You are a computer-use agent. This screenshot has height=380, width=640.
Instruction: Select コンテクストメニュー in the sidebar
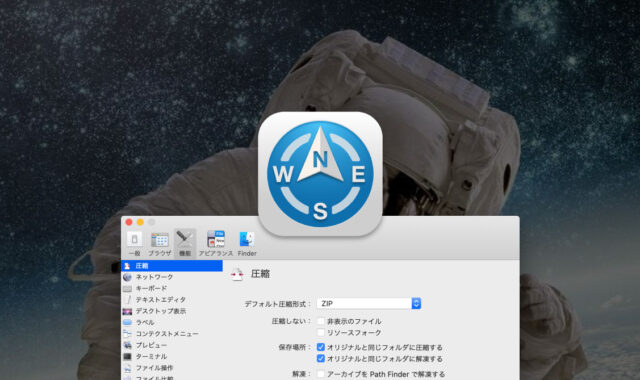pyautogui.click(x=172, y=334)
